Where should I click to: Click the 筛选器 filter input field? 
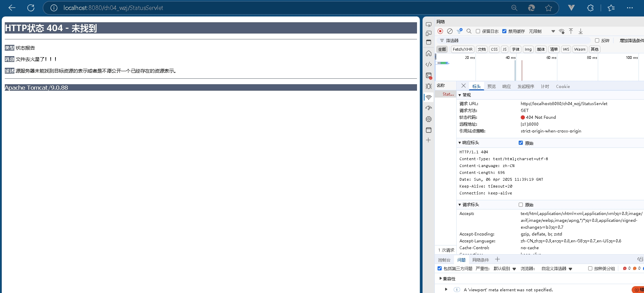514,40
